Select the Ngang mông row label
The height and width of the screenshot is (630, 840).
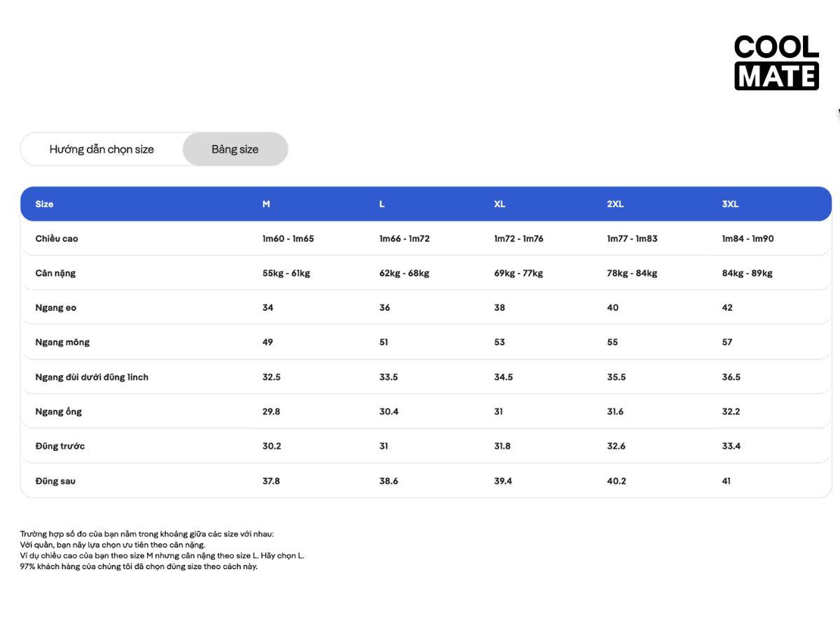(x=62, y=342)
